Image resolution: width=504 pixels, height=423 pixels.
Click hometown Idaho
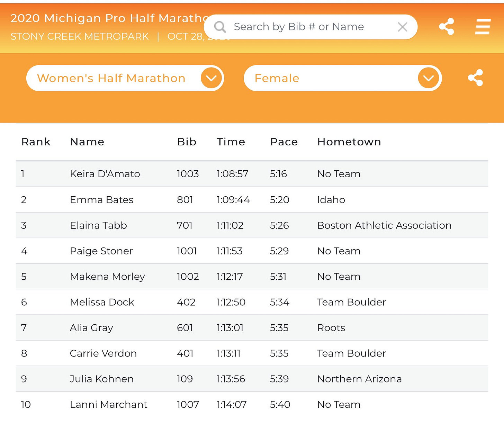331,200
